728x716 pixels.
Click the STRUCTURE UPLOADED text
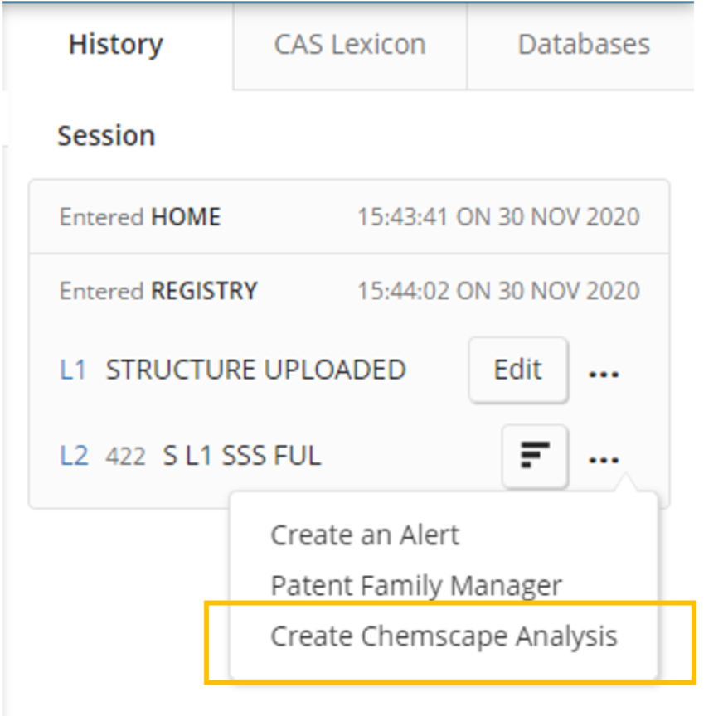coord(255,370)
